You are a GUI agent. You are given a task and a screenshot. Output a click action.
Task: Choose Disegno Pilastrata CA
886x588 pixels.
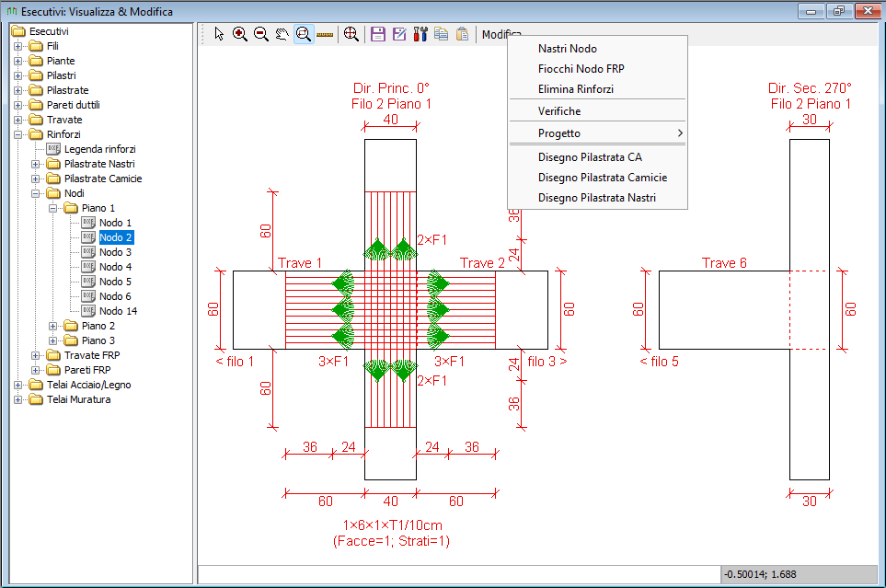click(x=597, y=157)
